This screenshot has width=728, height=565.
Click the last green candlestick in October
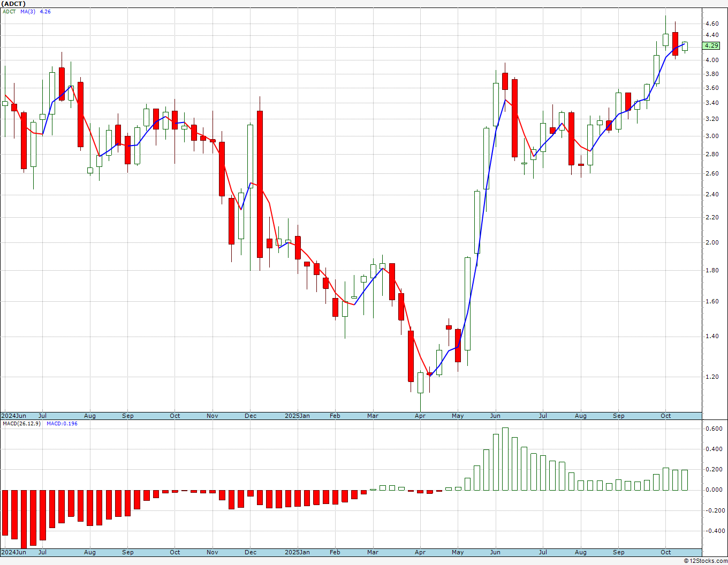pos(685,46)
